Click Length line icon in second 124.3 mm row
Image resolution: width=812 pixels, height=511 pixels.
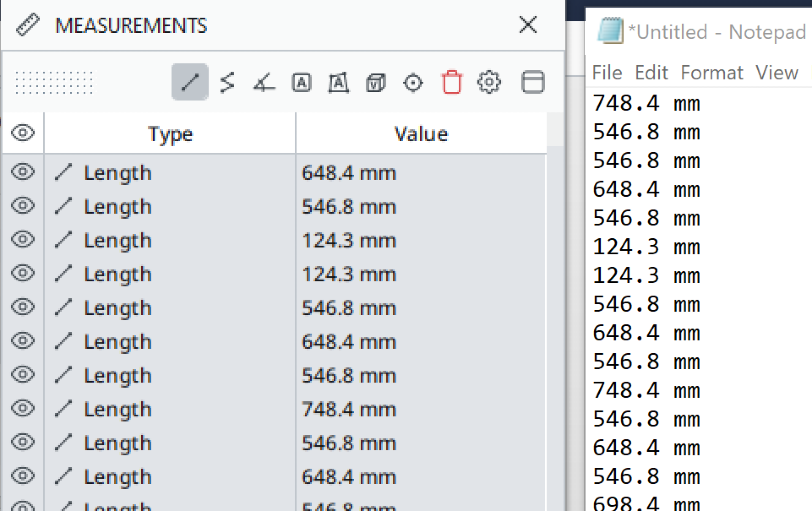pyautogui.click(x=63, y=273)
